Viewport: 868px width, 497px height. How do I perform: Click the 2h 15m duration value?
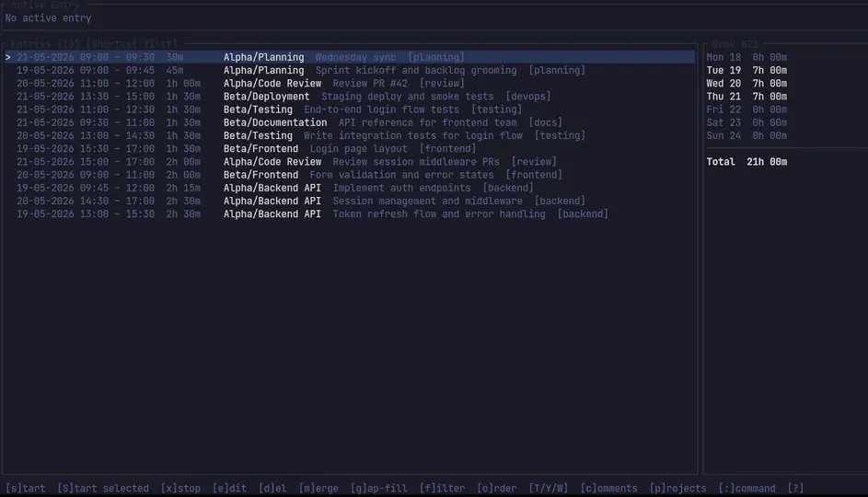pos(183,188)
